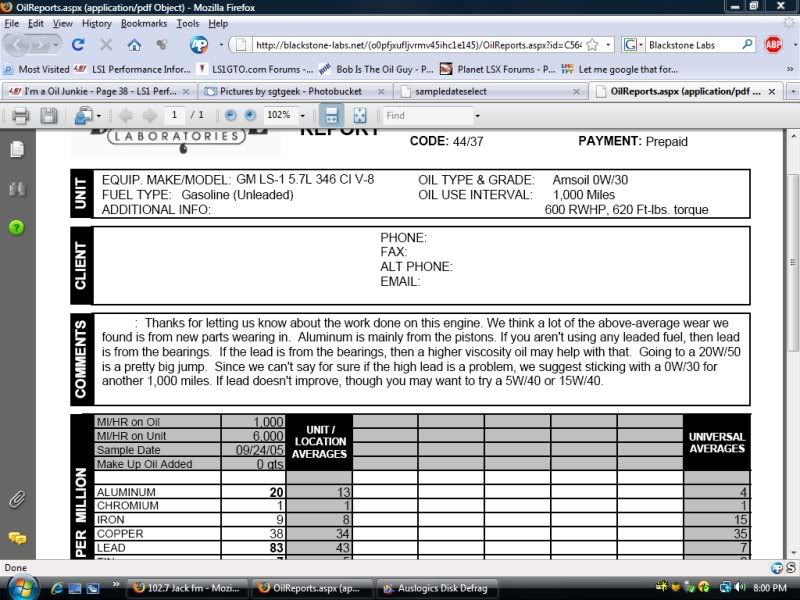This screenshot has height=600, width=800.
Task: Switch to the sampledateselect tab
Action: [490, 91]
